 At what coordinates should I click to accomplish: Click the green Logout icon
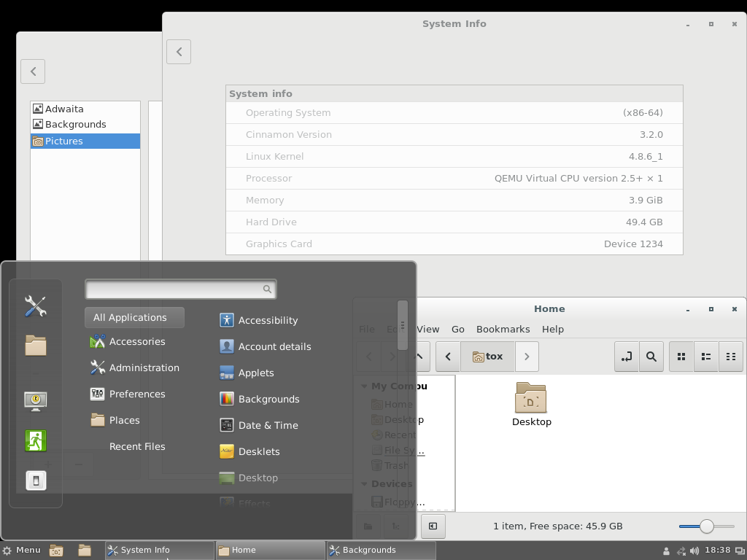(35, 440)
